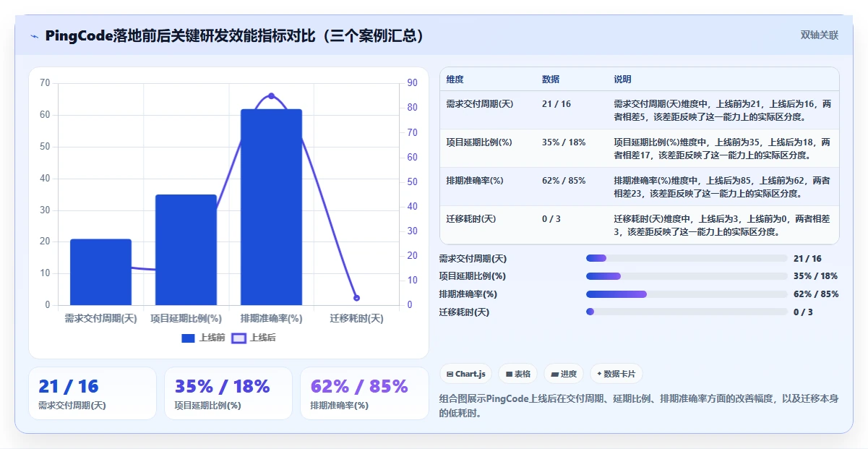Click the 迁移耗时(天) axis label under the chart
This screenshot has width=868, height=449.
(356, 318)
